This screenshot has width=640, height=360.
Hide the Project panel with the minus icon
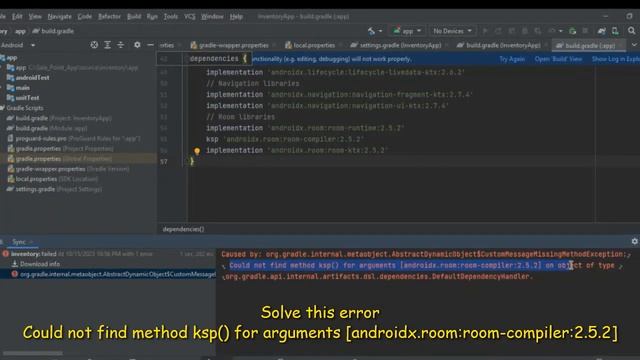[150, 45]
